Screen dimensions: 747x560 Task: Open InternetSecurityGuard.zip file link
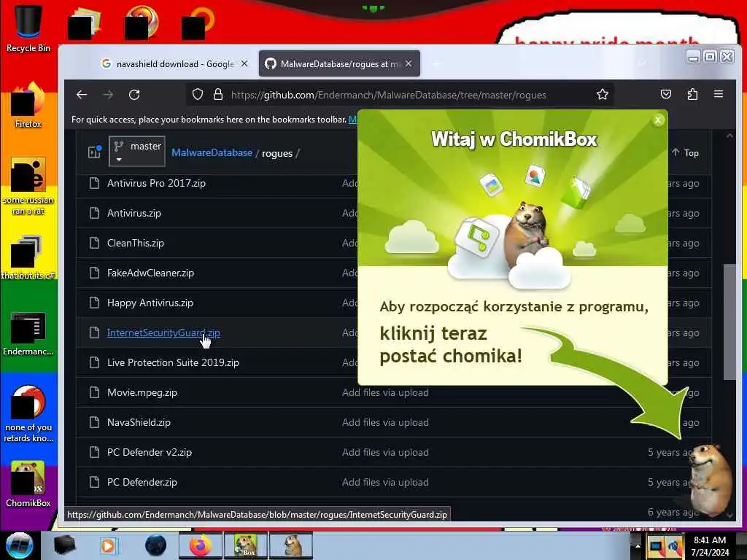click(x=163, y=332)
